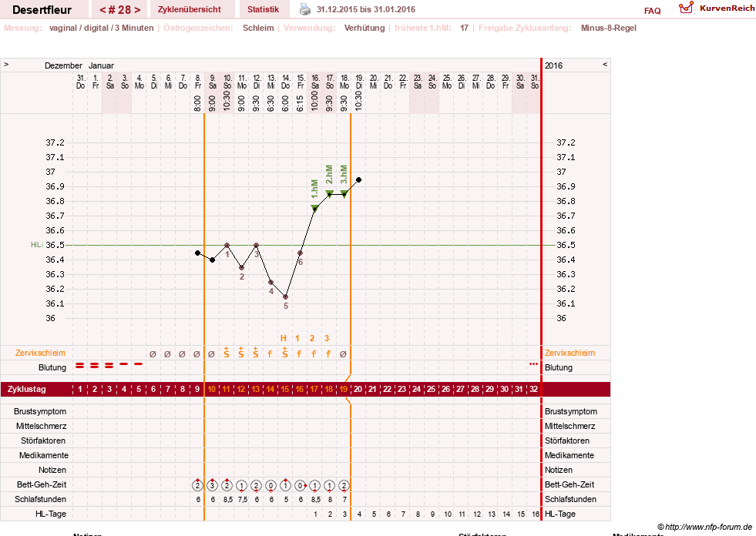Click the Bett-Geh-Zeit clock on cycle day 19

coord(344,486)
